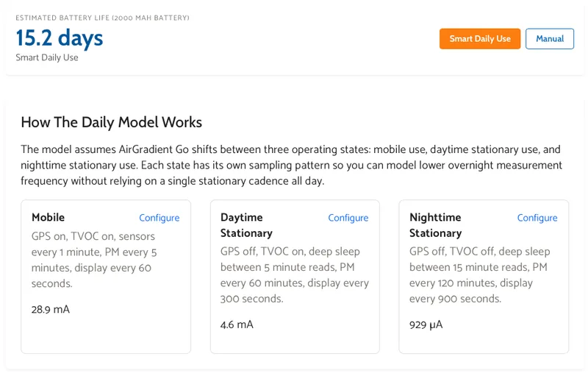Click the Daytime Stationary card title
The height and width of the screenshot is (376, 588).
pyautogui.click(x=246, y=225)
